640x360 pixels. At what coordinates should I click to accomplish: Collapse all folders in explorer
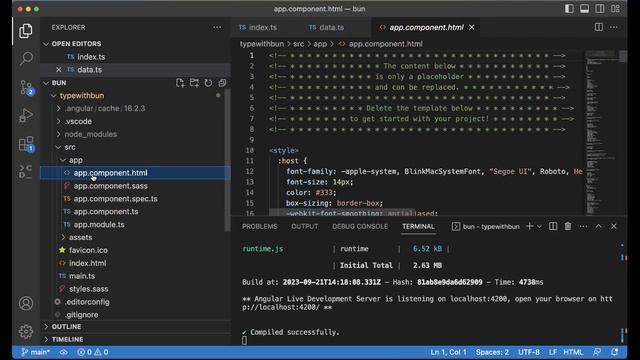click(x=222, y=83)
